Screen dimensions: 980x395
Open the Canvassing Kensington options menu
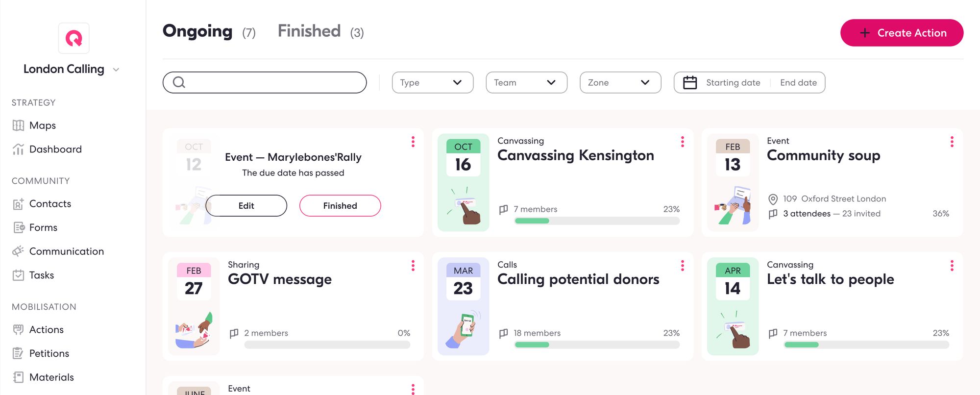pos(682,142)
